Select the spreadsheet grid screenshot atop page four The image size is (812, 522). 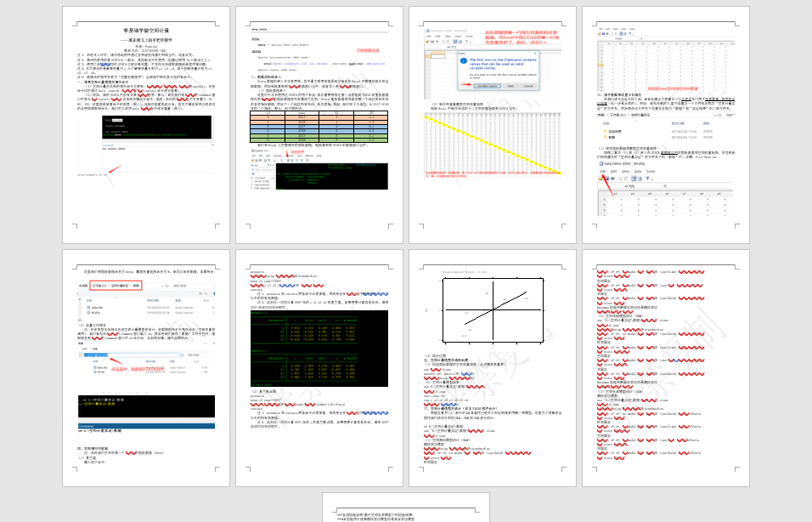(x=666, y=60)
